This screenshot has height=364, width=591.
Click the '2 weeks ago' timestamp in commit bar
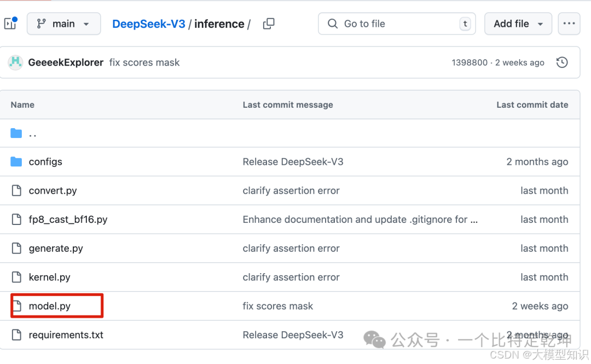[519, 62]
